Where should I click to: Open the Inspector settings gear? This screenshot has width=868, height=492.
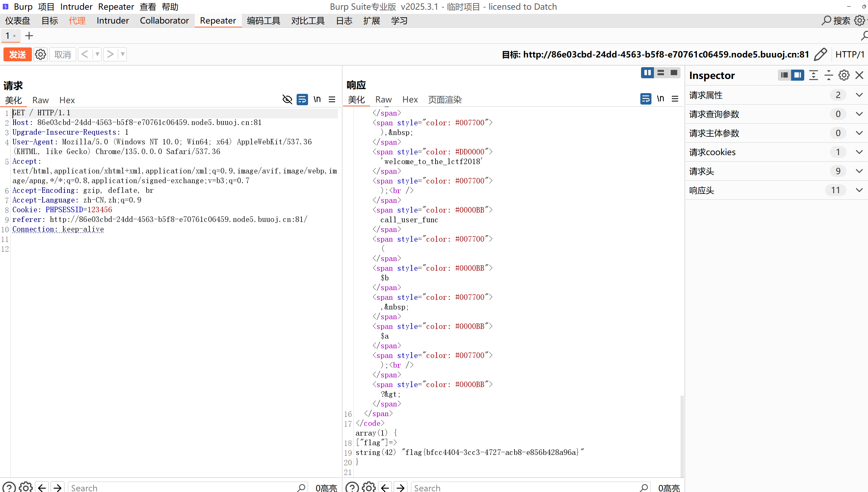(844, 75)
